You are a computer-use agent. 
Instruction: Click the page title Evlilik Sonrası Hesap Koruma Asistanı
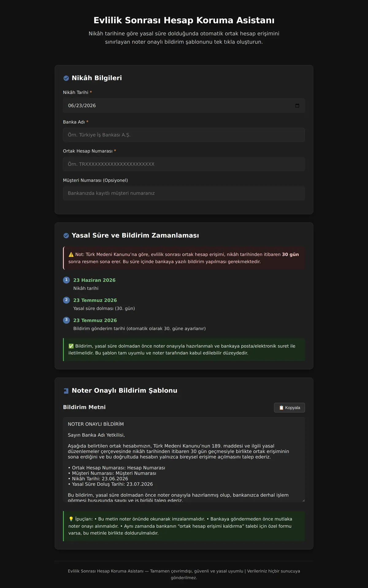click(184, 20)
